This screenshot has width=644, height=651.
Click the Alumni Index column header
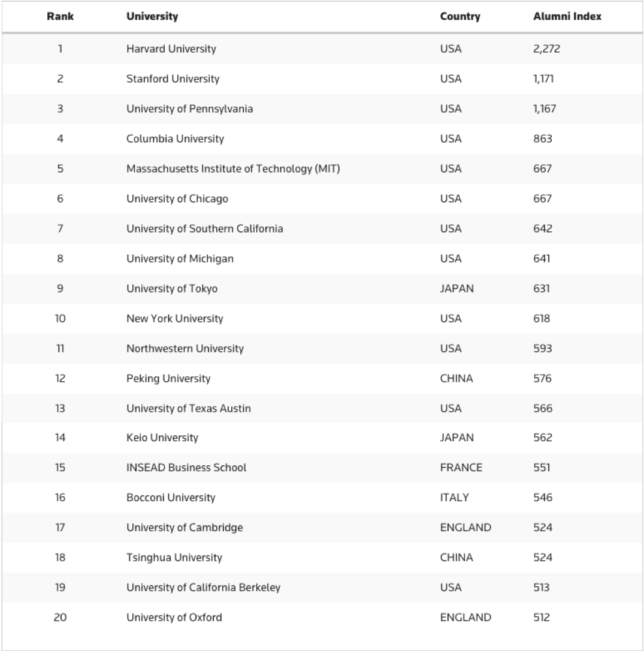coord(567,17)
